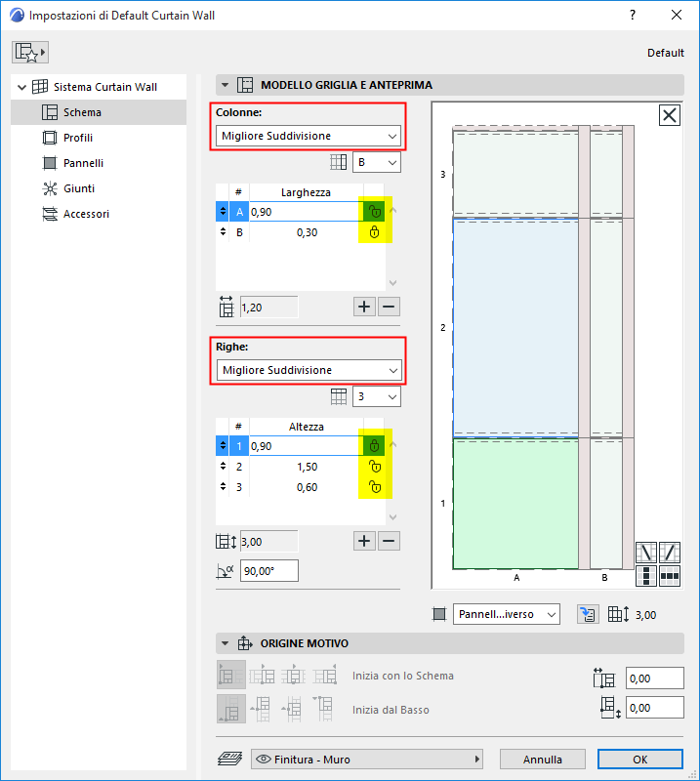Click the layers icon beside Finitura - Muro

[x=230, y=760]
